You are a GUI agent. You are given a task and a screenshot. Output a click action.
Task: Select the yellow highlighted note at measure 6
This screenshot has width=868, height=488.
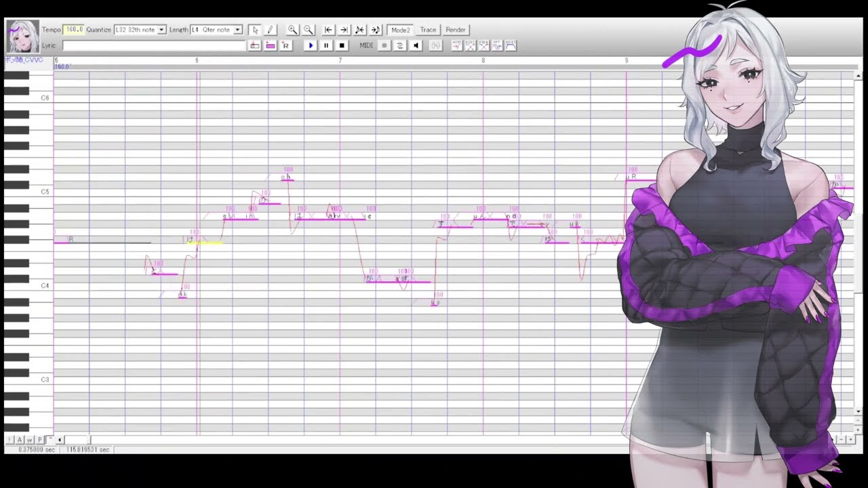pyautogui.click(x=205, y=242)
